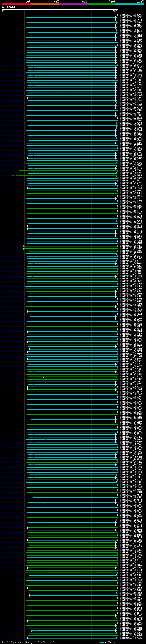Click subject label UniRef100_P32636
The image size is (146, 644).
point(131,77)
